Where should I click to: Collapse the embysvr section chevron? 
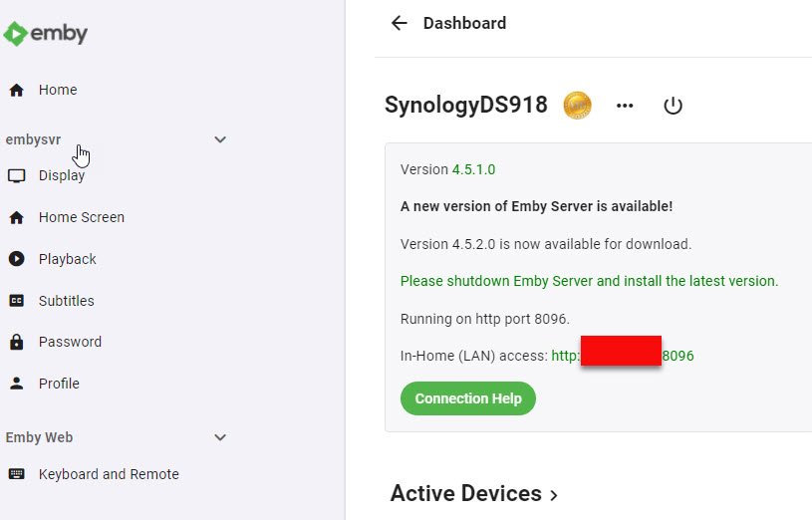click(220, 140)
